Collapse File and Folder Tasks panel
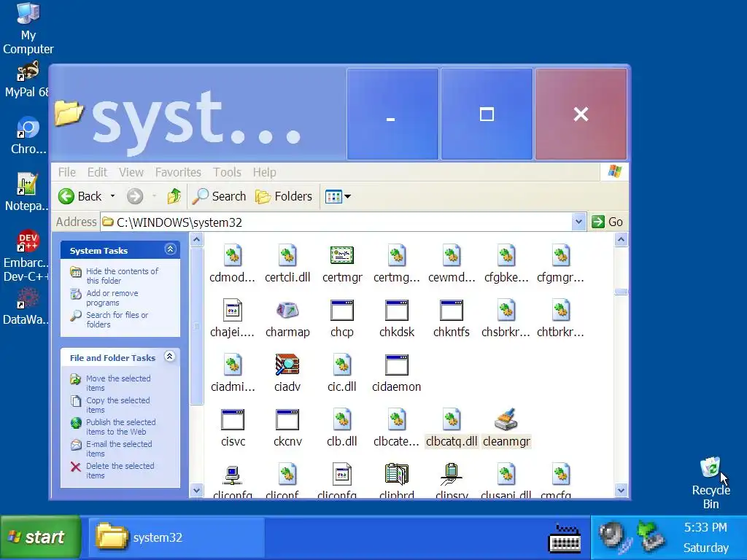The width and height of the screenshot is (747, 560). 169,357
